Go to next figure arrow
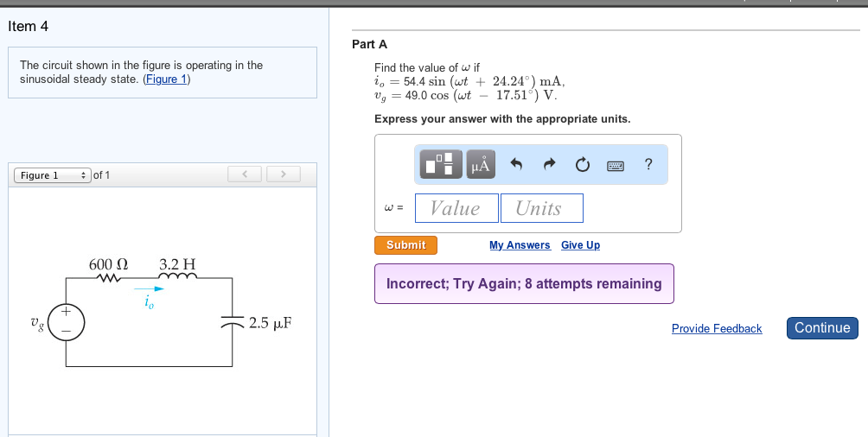Image resolution: width=868 pixels, height=437 pixels. coord(284,174)
